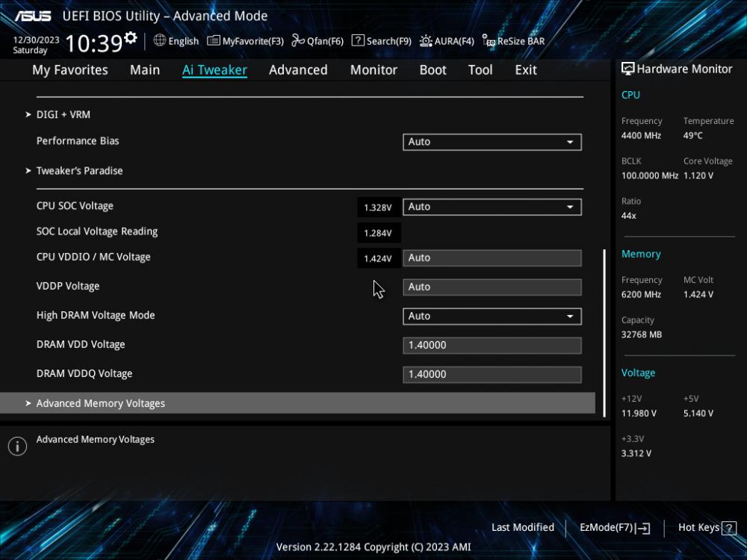
Task: Click the 10:39 clock display
Action: point(94,43)
